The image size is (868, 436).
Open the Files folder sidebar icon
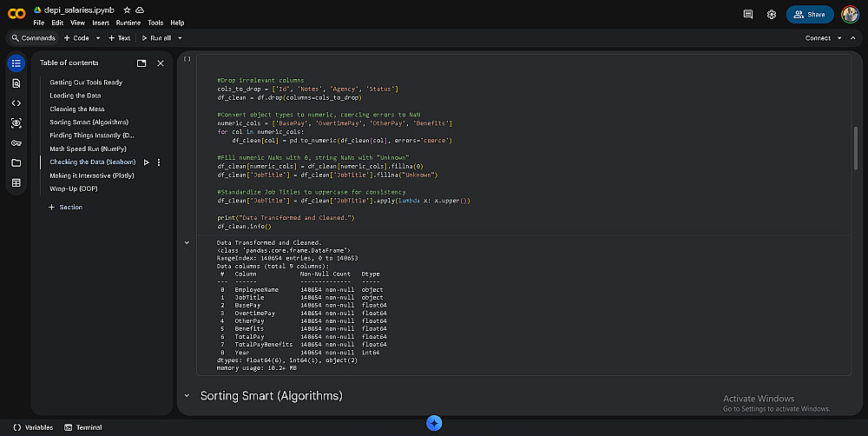coord(16,163)
